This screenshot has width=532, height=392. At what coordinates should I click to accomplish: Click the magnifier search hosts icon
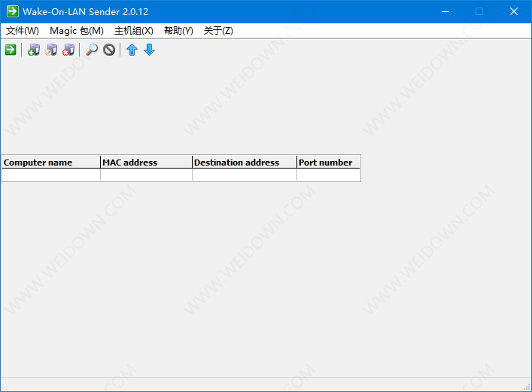click(92, 50)
